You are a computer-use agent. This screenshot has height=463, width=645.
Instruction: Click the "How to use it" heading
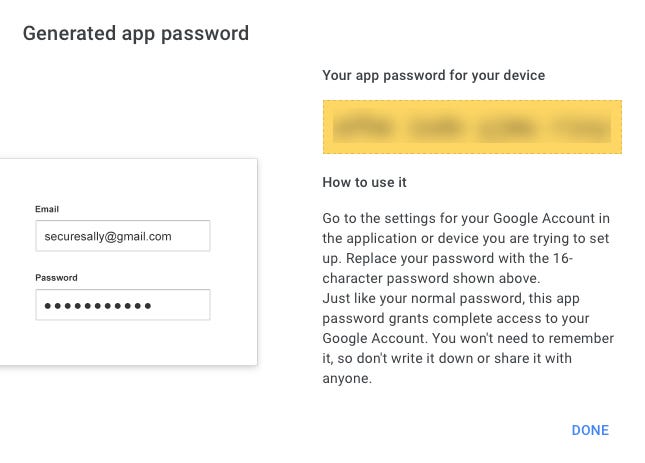[364, 183]
